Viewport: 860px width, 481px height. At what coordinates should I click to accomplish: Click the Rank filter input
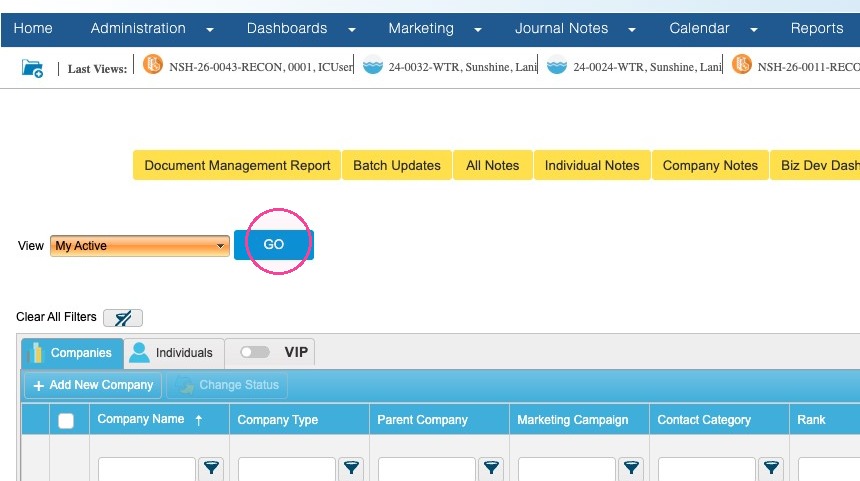click(829, 469)
